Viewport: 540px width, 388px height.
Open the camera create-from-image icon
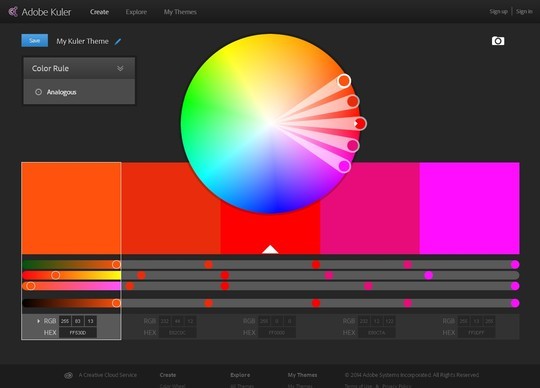coord(498,41)
